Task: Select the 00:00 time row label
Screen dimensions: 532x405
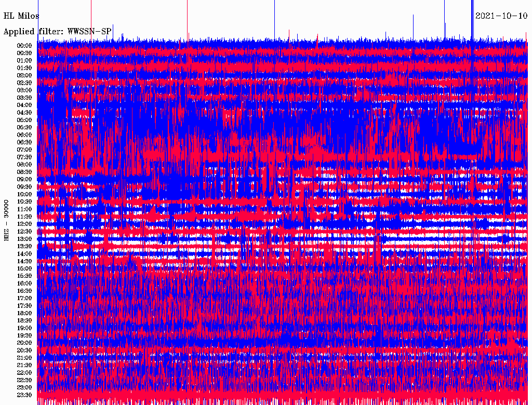Action: (x=24, y=46)
